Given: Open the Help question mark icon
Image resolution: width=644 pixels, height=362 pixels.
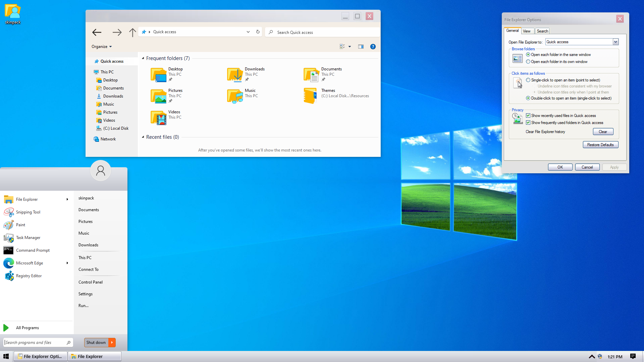Looking at the screenshot, I should coord(373,47).
